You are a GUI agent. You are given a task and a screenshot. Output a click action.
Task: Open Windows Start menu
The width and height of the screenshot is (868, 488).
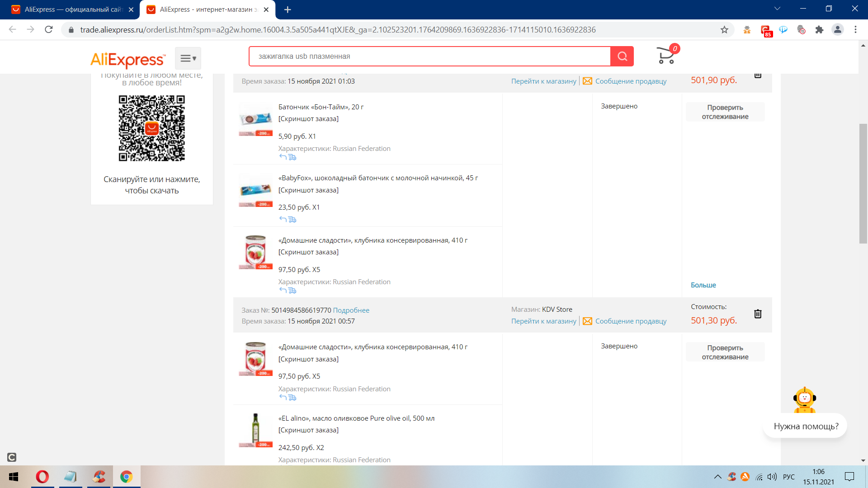pos(14,477)
